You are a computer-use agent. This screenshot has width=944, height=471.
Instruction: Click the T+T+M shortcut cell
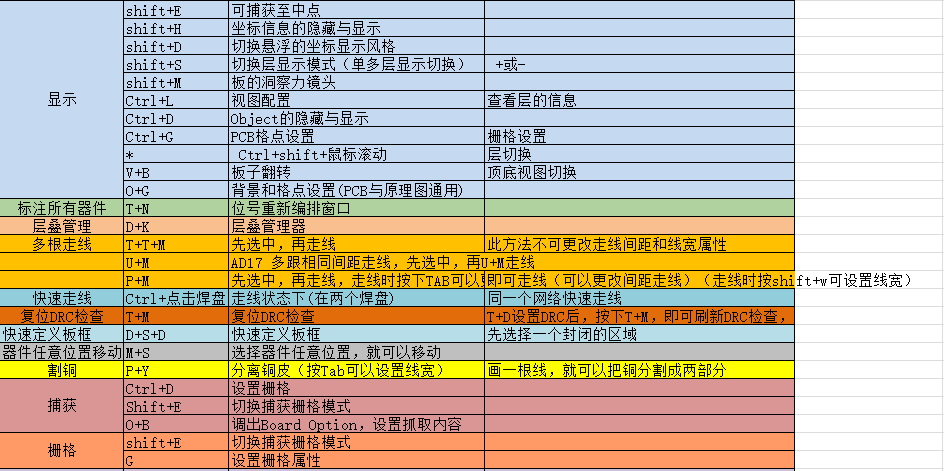(176, 245)
